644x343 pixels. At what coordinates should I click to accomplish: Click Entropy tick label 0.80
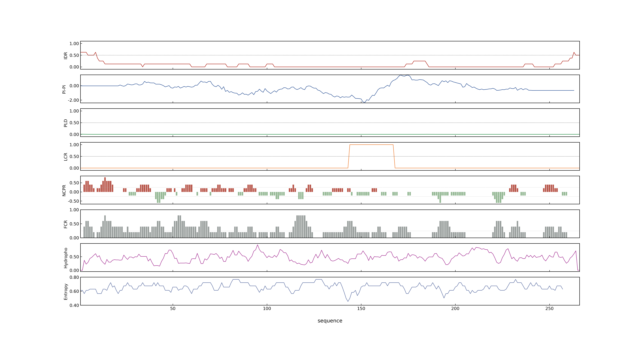coord(74,277)
